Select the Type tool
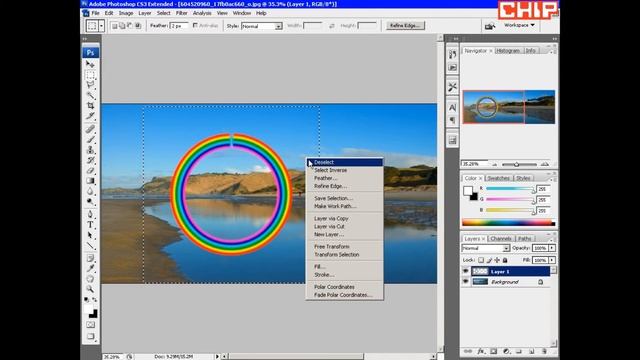 point(90,225)
